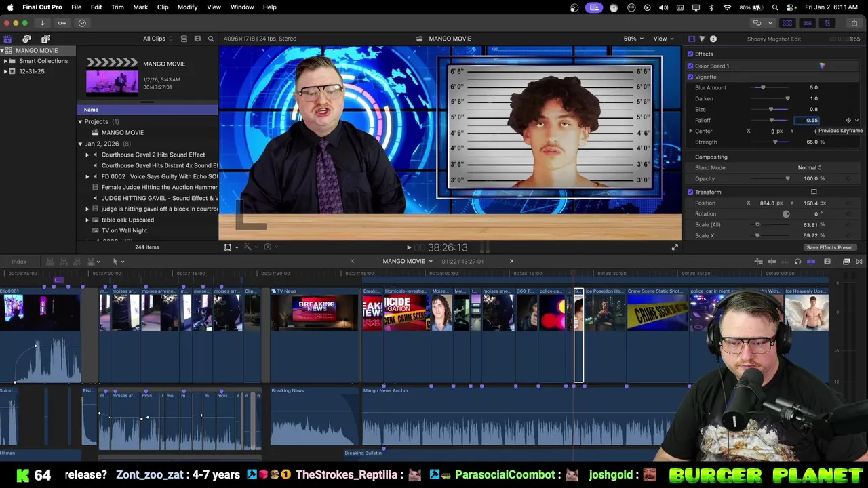The width and height of the screenshot is (868, 488).
Task: Open the Trim menu
Action: click(x=117, y=7)
